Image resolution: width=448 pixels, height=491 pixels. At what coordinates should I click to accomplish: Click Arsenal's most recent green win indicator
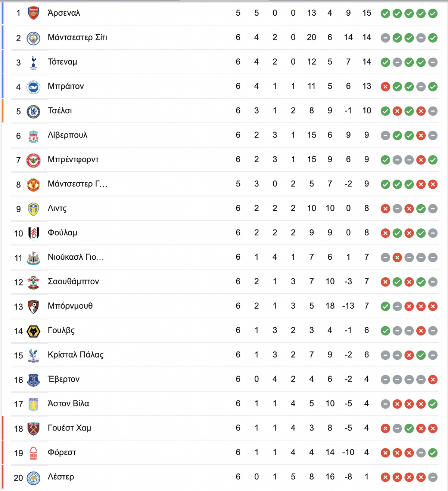[433, 13]
